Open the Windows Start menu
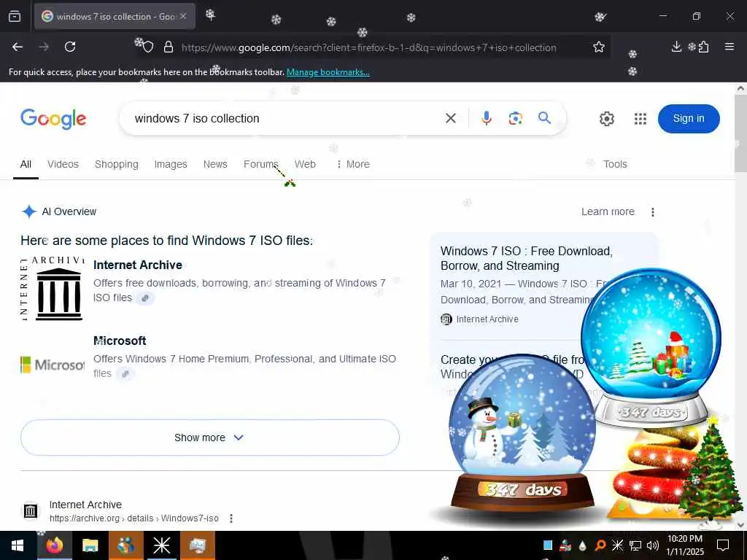Image resolution: width=747 pixels, height=560 pixels. pos(18,545)
